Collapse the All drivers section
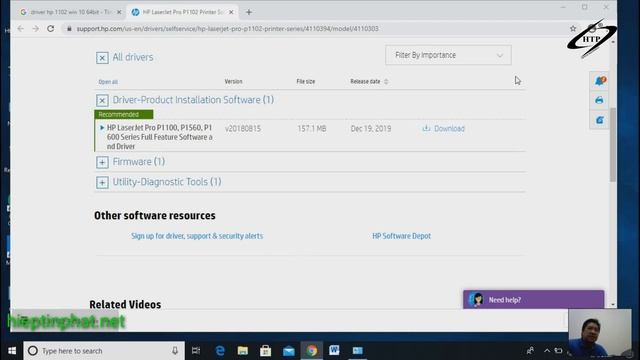Screen dimensions: 640x360 102,58
